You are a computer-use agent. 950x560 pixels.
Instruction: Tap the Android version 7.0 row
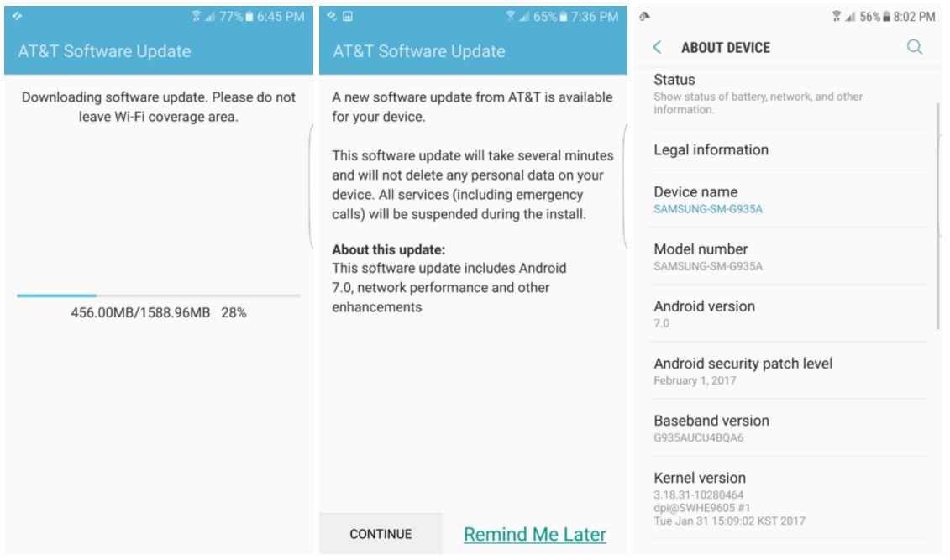788,314
